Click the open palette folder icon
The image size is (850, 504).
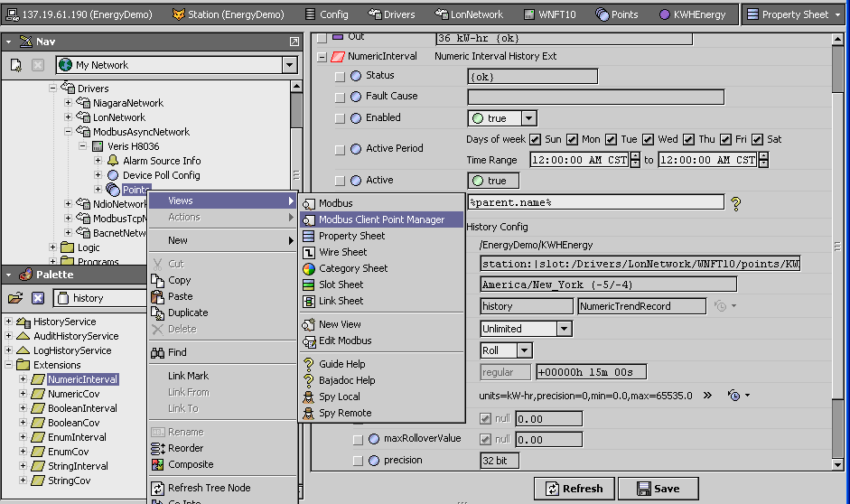pos(15,298)
